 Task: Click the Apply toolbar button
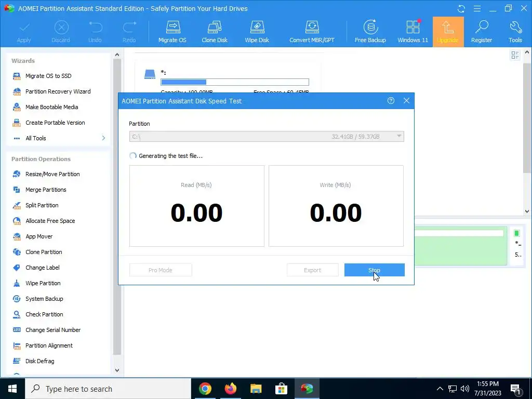click(24, 32)
